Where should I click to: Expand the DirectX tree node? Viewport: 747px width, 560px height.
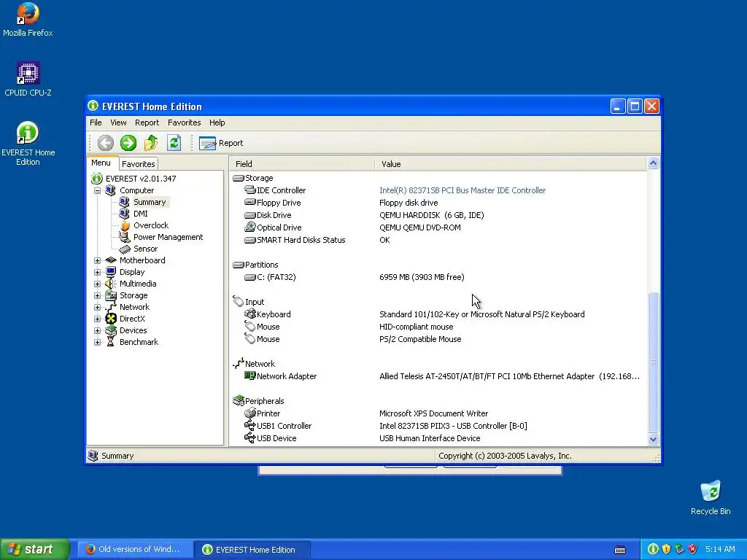(97, 319)
